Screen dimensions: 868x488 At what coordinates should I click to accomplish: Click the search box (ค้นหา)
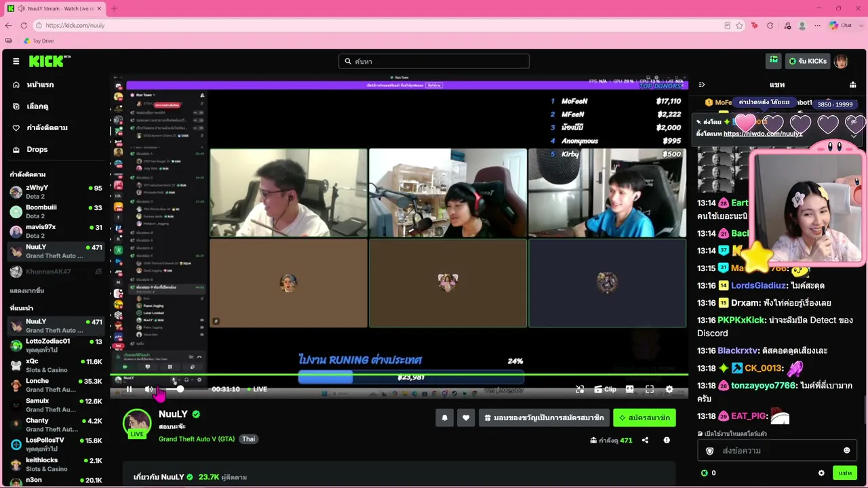tap(434, 61)
